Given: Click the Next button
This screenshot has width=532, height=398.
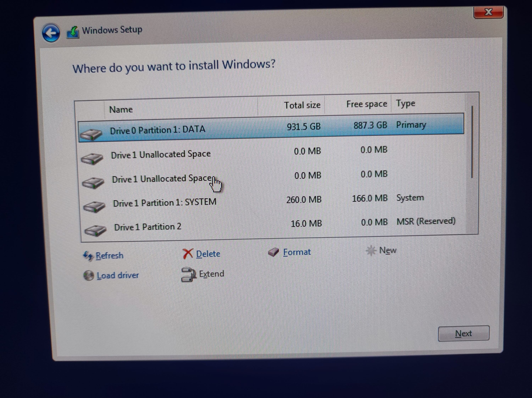Looking at the screenshot, I should tap(463, 333).
